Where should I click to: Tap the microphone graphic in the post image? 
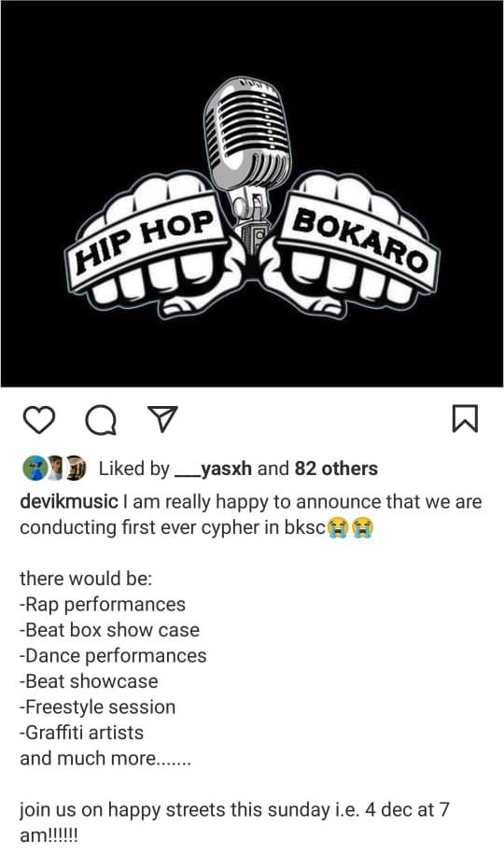(x=246, y=163)
